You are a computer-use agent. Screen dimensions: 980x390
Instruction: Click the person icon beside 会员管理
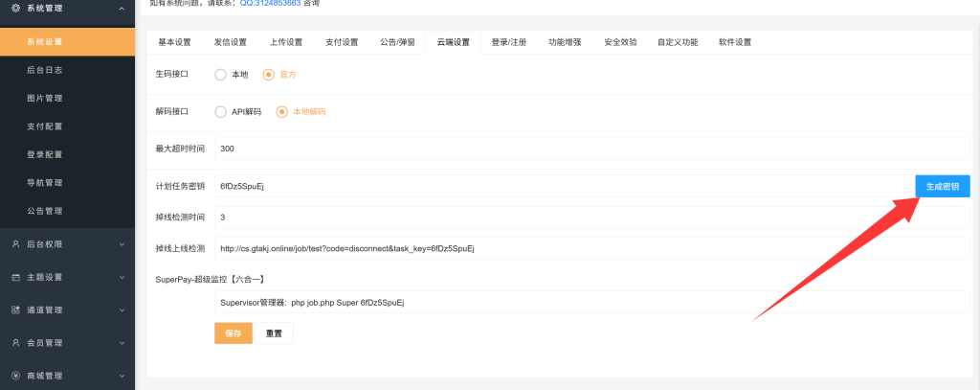coord(15,342)
